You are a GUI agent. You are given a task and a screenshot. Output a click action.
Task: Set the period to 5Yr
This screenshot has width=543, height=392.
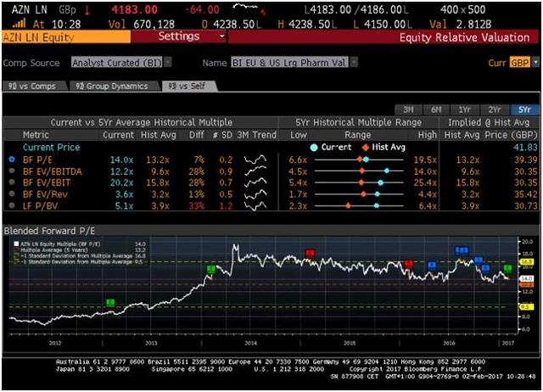(524, 109)
